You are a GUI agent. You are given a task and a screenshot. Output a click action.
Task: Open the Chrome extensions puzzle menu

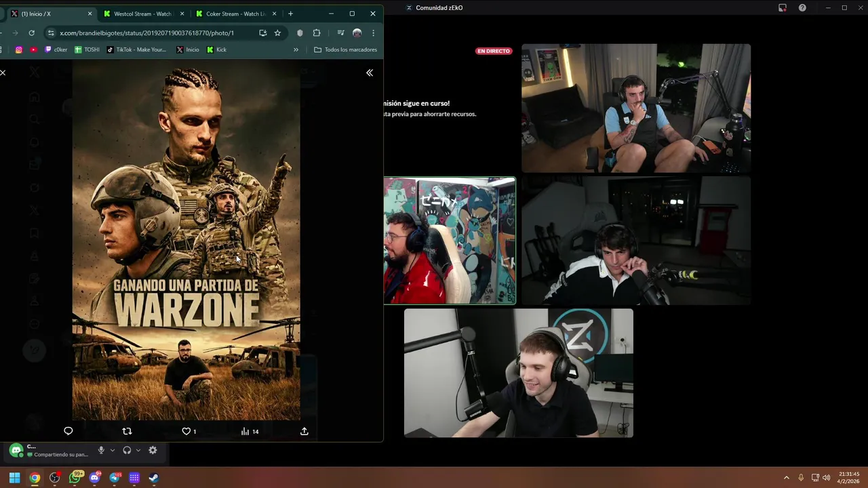317,33
